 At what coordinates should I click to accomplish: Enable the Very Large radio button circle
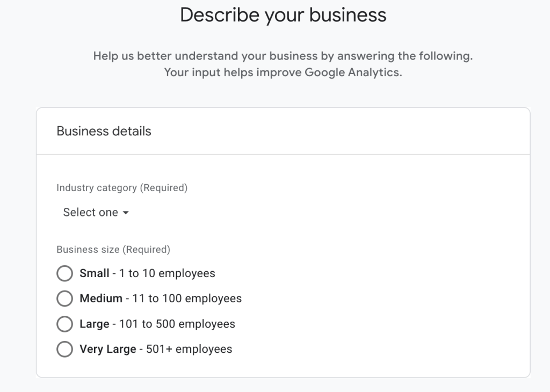tap(64, 350)
